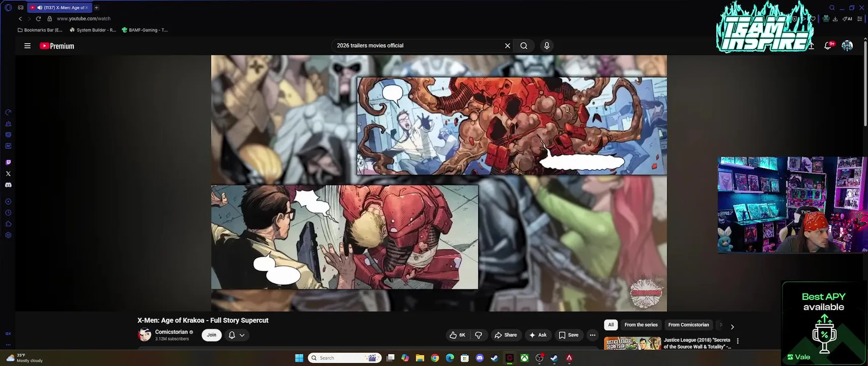Save the video to a playlist

click(x=568, y=335)
